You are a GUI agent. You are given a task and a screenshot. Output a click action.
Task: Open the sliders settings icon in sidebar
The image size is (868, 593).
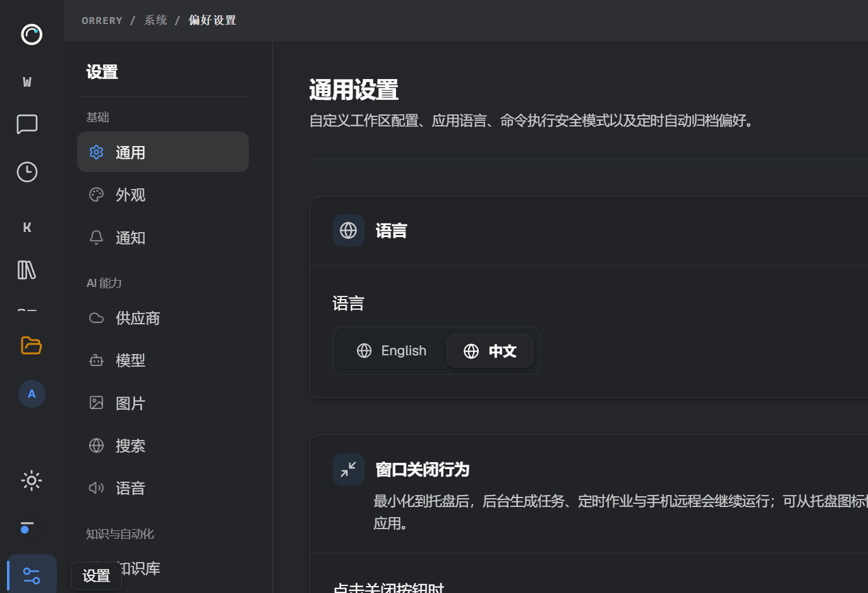point(32,575)
